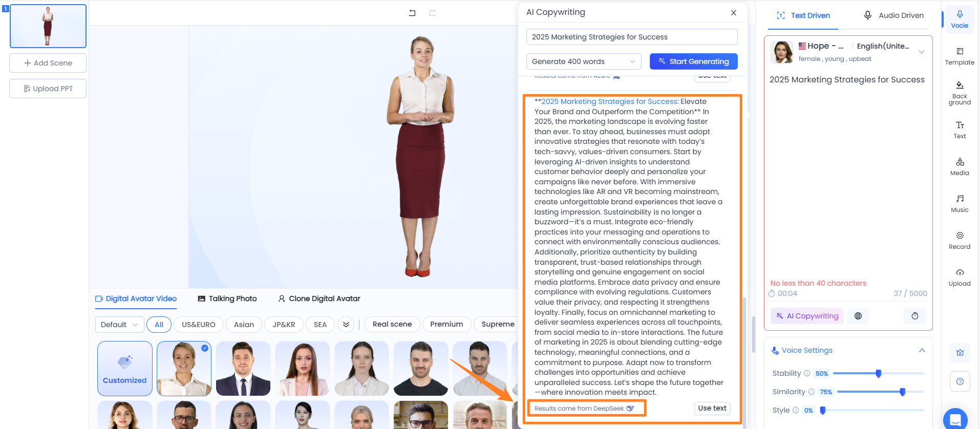Switch to the Audio Driven tab
The height and width of the screenshot is (429, 980).
point(893,15)
